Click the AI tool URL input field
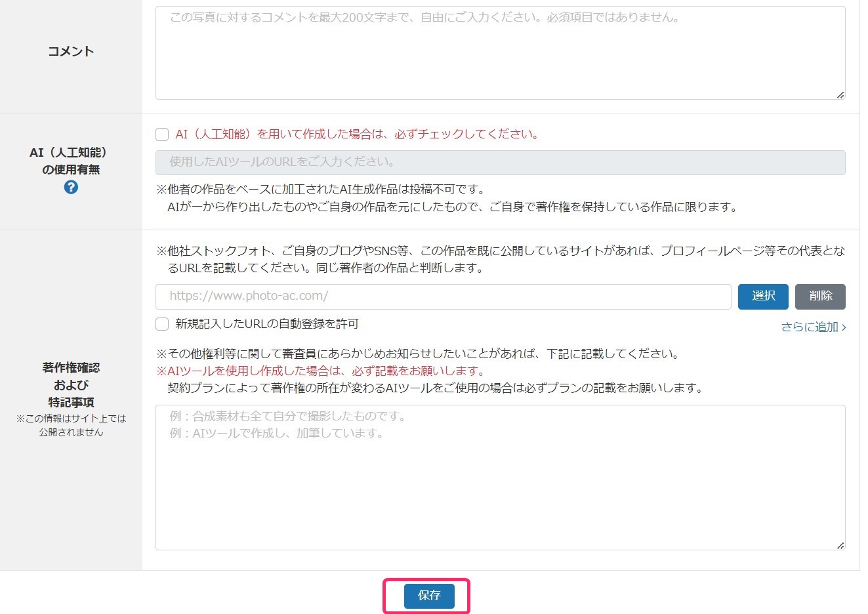Image resolution: width=868 pixels, height=614 pixels. pos(500,162)
